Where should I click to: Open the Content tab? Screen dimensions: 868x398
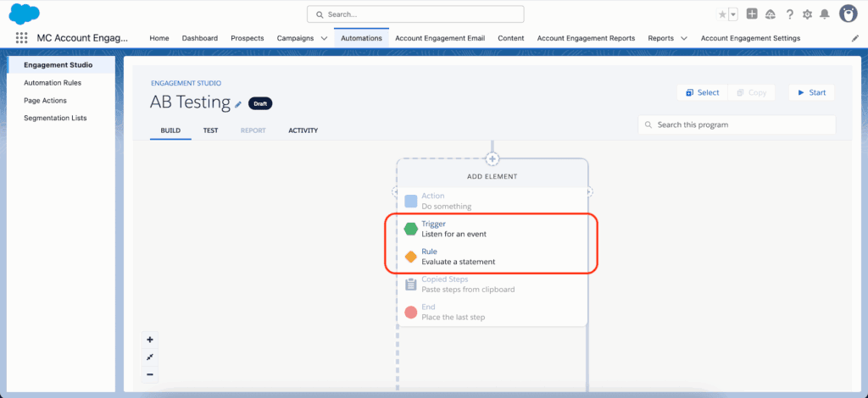511,38
